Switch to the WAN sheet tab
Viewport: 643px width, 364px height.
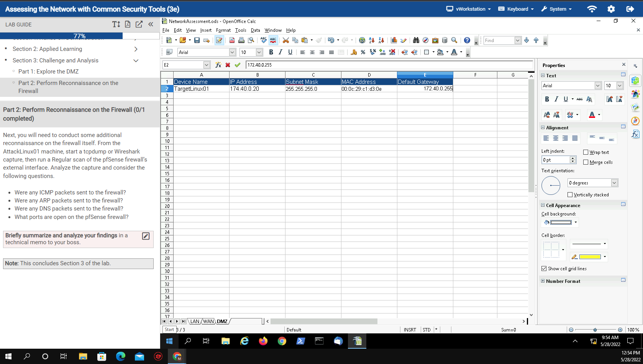(208, 321)
